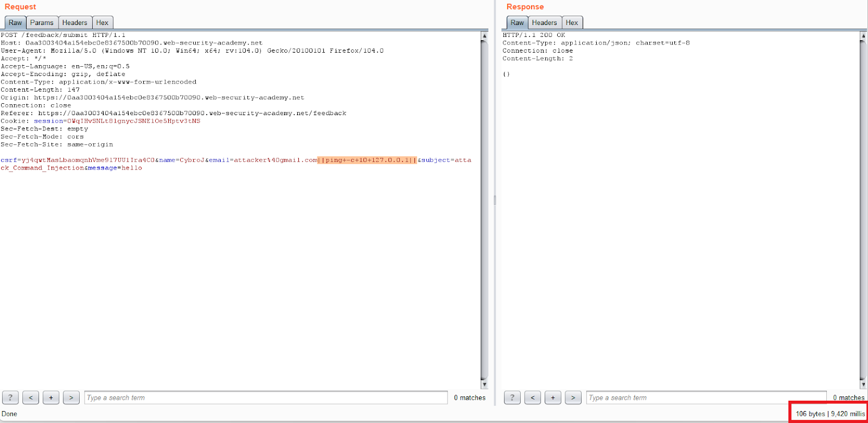
Task: Click the Content-Length: 147 header line
Action: 40,90
